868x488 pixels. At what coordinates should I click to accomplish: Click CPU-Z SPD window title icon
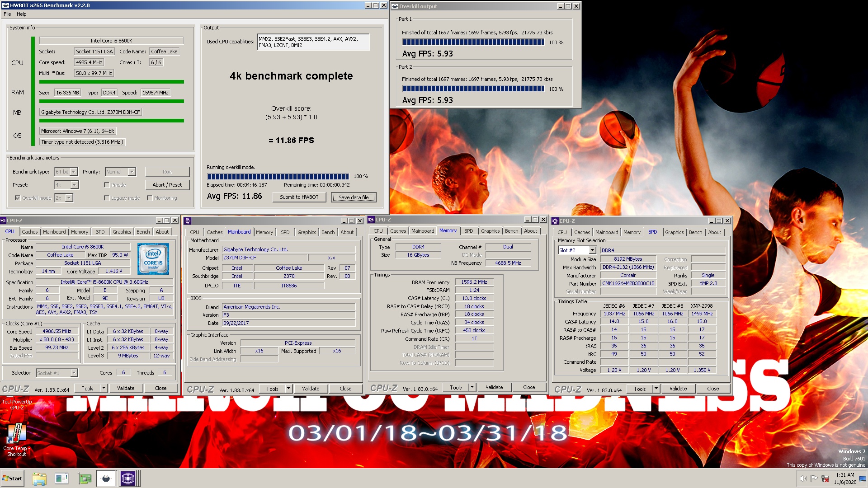[x=555, y=221]
